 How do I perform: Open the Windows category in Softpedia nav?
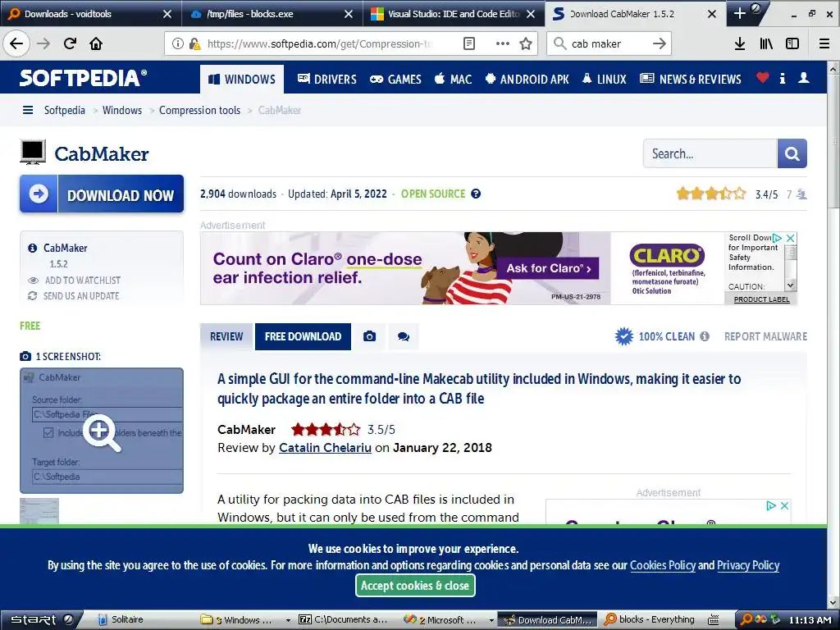242,80
